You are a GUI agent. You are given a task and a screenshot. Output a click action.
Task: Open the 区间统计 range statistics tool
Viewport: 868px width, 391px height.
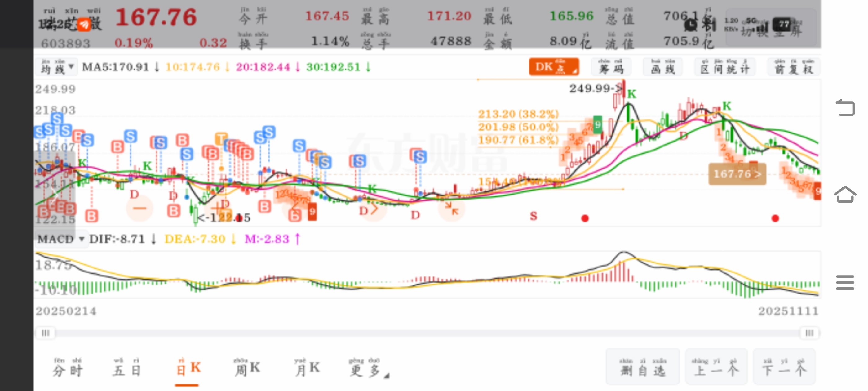pos(725,67)
